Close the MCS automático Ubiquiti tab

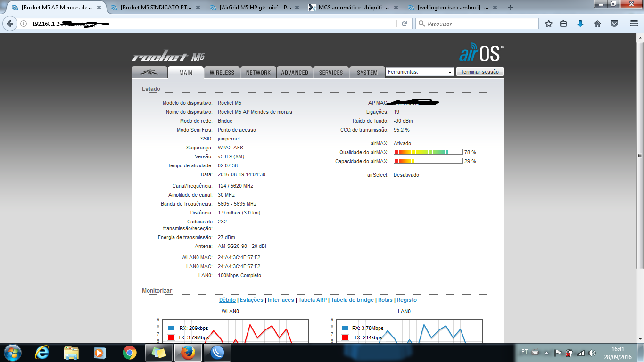[397, 8]
